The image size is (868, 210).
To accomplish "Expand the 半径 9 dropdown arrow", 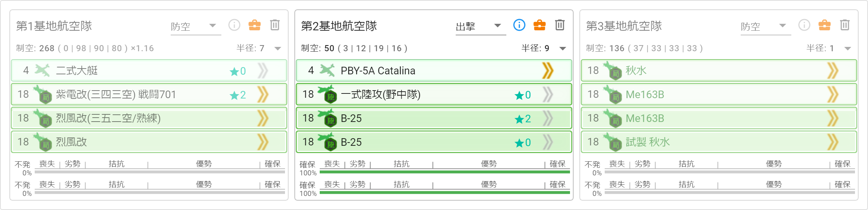I will tap(562, 48).
